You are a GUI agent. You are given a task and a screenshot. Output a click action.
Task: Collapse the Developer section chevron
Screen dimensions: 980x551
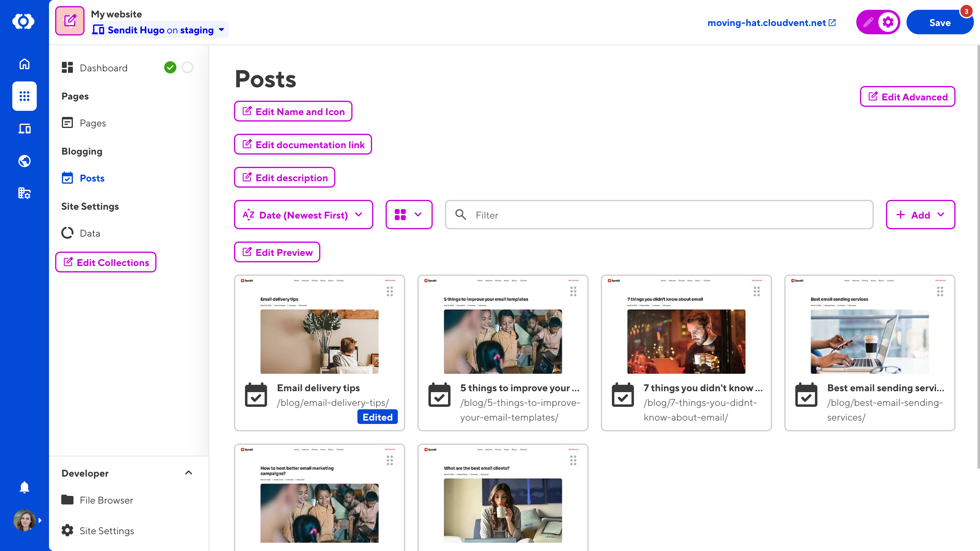pos(188,473)
